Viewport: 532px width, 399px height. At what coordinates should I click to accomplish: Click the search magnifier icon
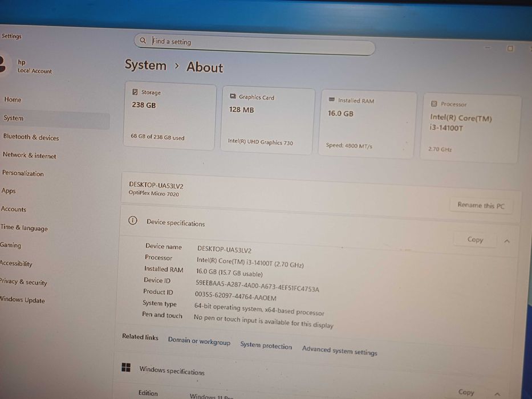coord(143,40)
